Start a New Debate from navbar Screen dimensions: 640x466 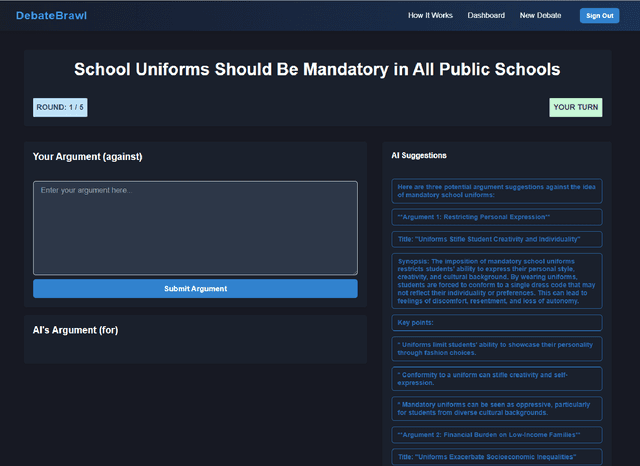click(540, 15)
